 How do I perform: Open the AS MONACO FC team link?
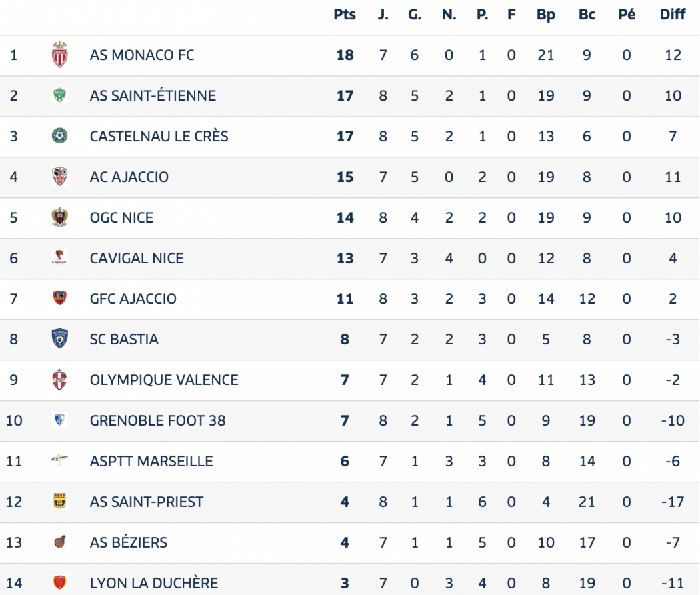coord(142,55)
